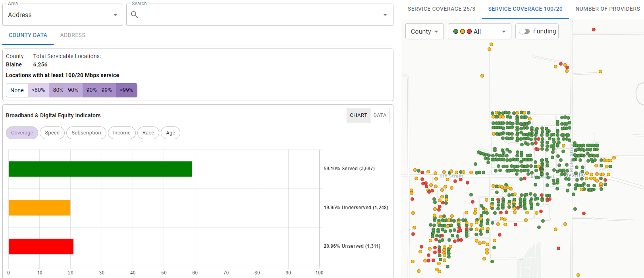Select the Income indicator chip
The width and height of the screenshot is (644, 278).
coord(121,133)
